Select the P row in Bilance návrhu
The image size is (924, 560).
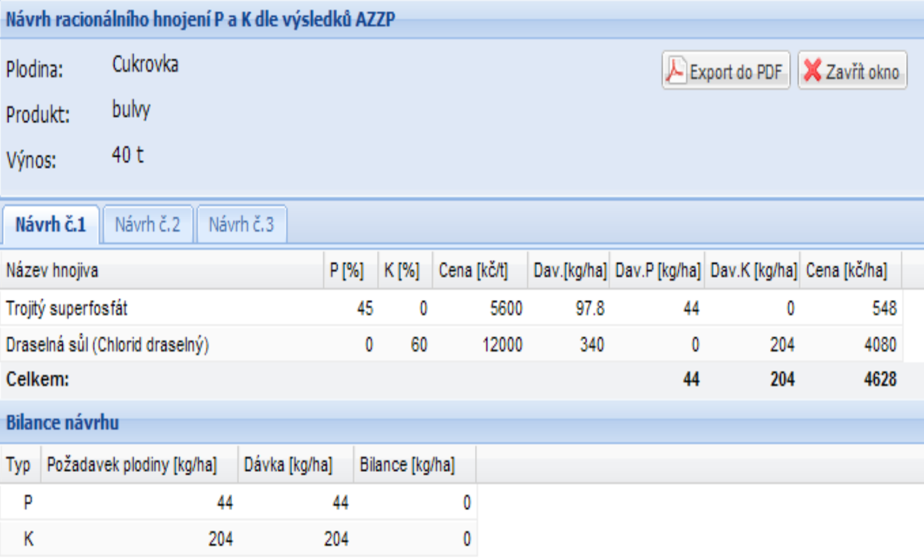point(238,503)
